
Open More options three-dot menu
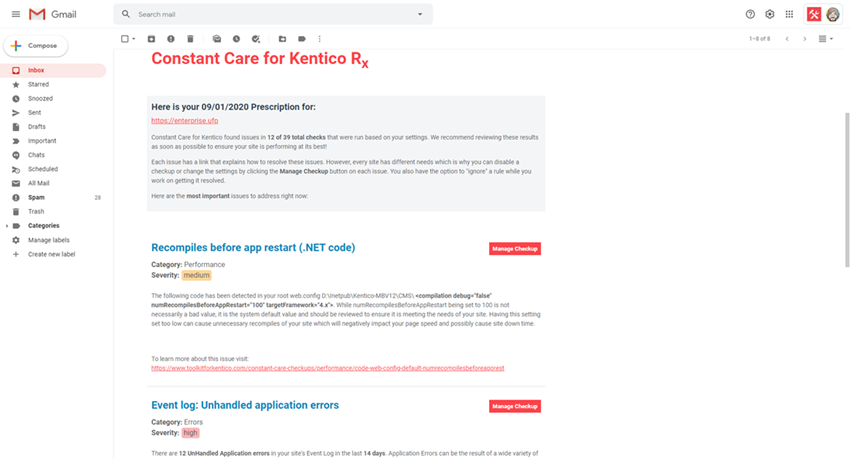tap(319, 39)
